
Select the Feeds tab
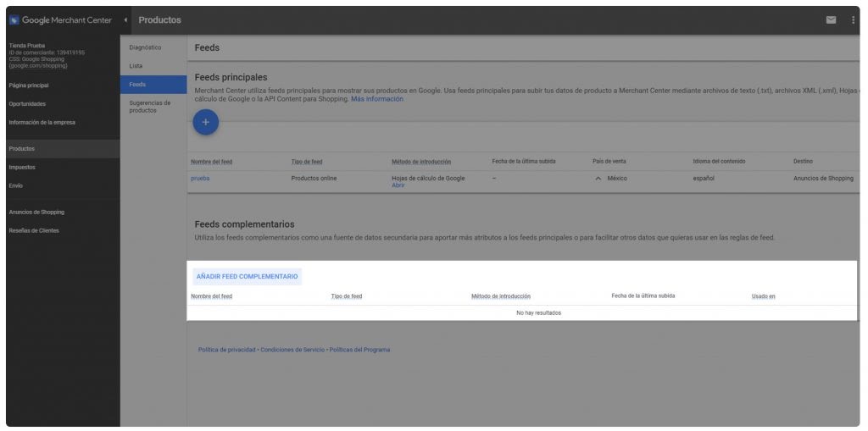point(153,85)
